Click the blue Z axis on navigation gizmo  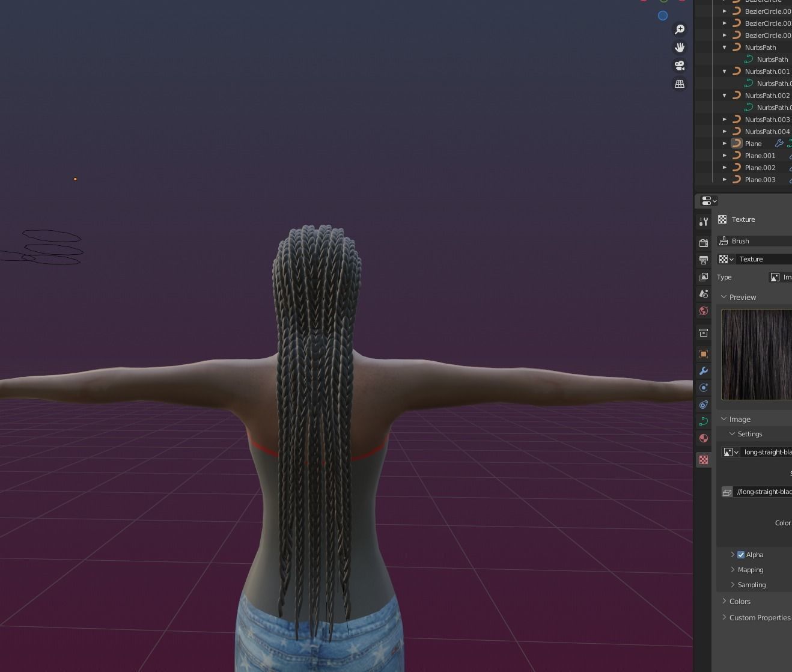tap(663, 16)
